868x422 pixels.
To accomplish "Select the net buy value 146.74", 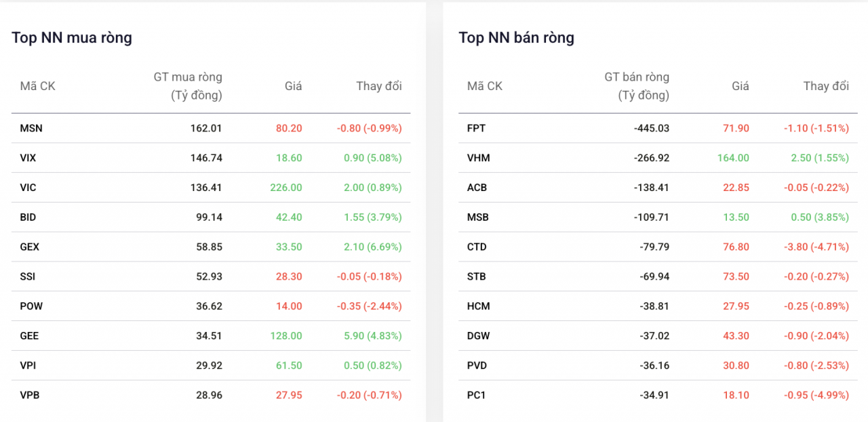I will (x=206, y=158).
